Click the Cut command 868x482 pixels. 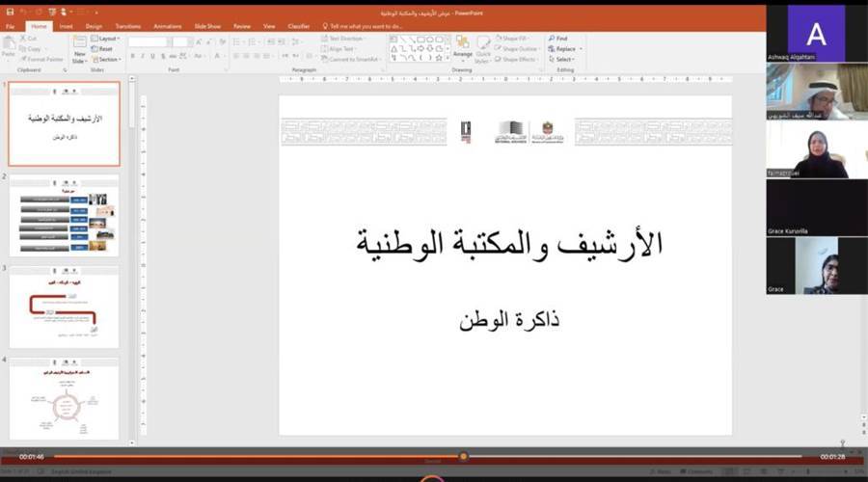point(28,39)
